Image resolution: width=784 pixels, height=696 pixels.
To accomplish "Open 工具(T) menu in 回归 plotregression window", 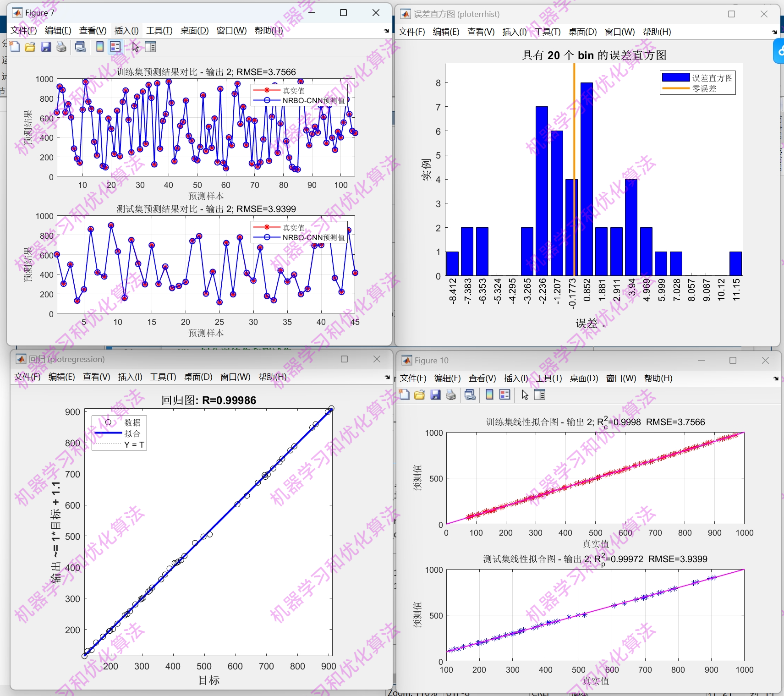I will tap(163, 377).
